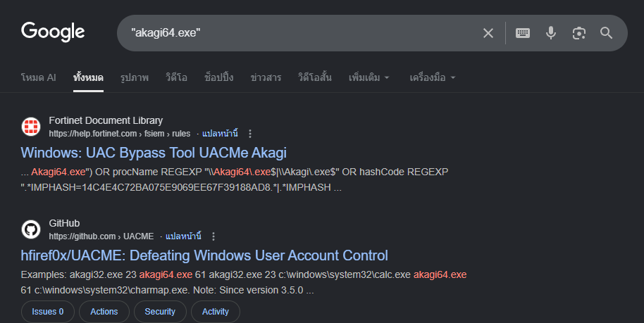Viewport: 644px width, 323px height.
Task: Start voice search with microphone icon
Action: click(551, 33)
